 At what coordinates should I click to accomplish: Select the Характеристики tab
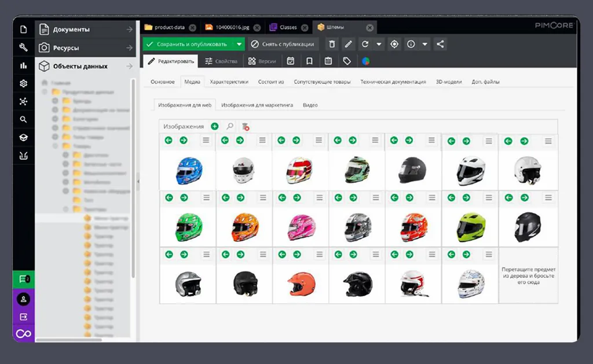(x=229, y=82)
